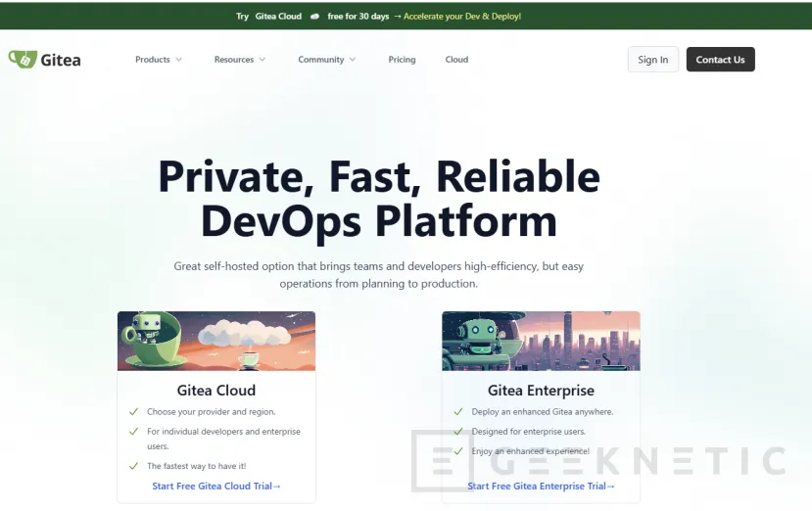Screen dimensions: 812x511
Task: Click the Sign In button
Action: click(653, 60)
